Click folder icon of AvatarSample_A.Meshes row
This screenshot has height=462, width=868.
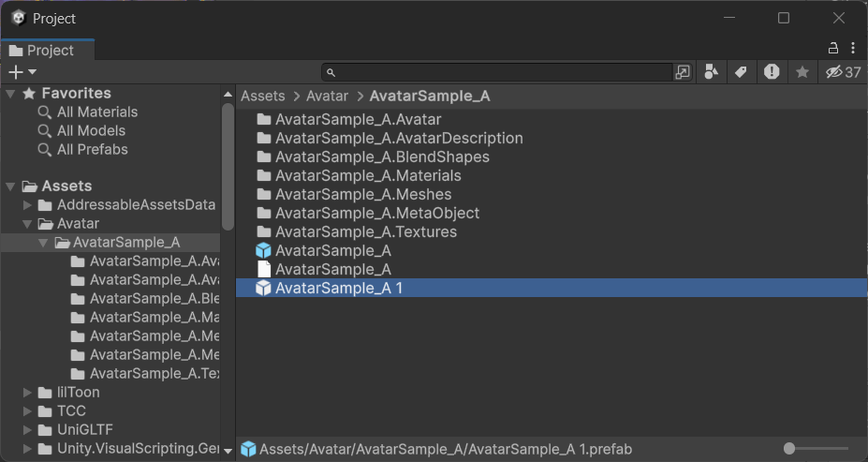point(264,195)
